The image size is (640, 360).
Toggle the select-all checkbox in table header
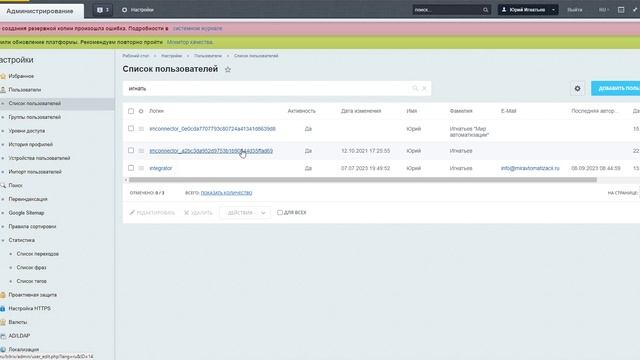[x=131, y=111]
